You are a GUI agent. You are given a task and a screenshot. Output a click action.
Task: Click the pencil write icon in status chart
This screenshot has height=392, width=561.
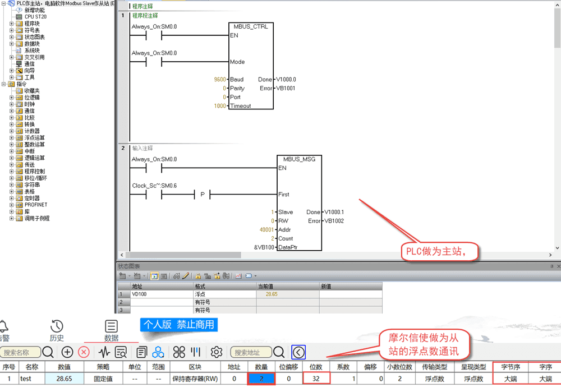(x=185, y=276)
